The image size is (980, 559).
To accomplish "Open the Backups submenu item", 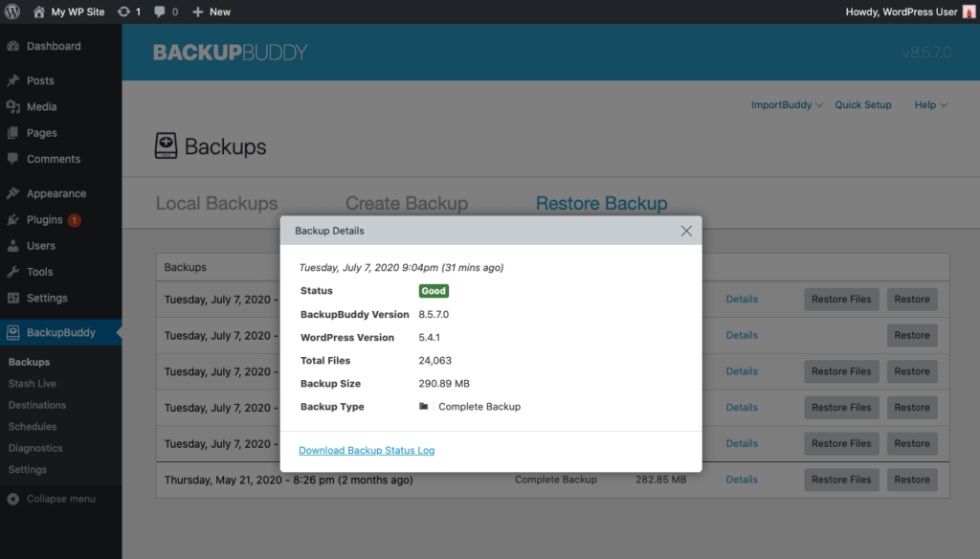I will [x=29, y=362].
